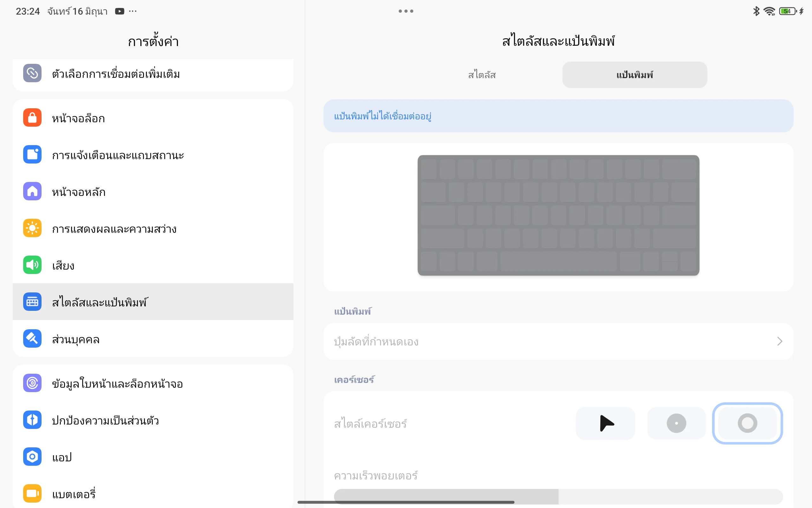Image resolution: width=812 pixels, height=508 pixels.
Task: Tap the Bluetooth status icon
Action: (756, 11)
